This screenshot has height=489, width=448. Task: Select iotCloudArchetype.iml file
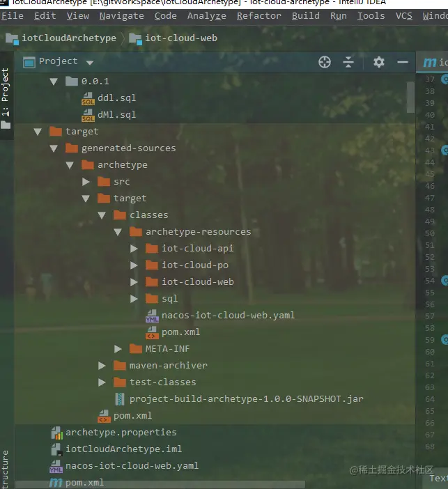click(x=123, y=449)
